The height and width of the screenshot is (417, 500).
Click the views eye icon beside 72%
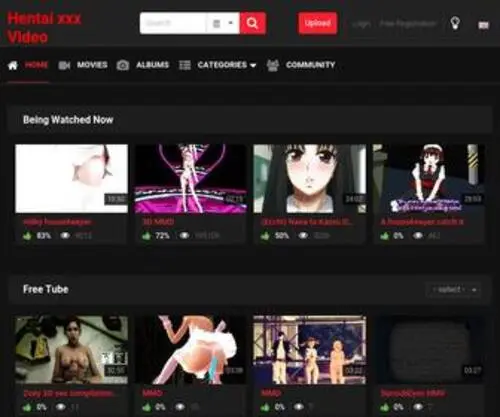coord(184,236)
